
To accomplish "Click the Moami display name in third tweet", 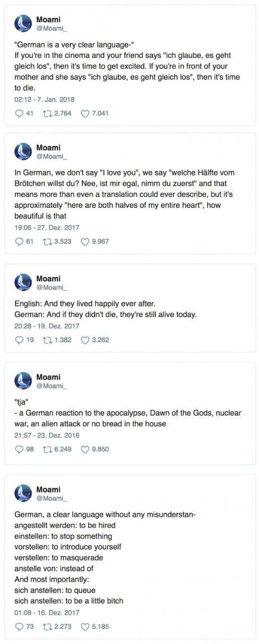I will [48, 279].
